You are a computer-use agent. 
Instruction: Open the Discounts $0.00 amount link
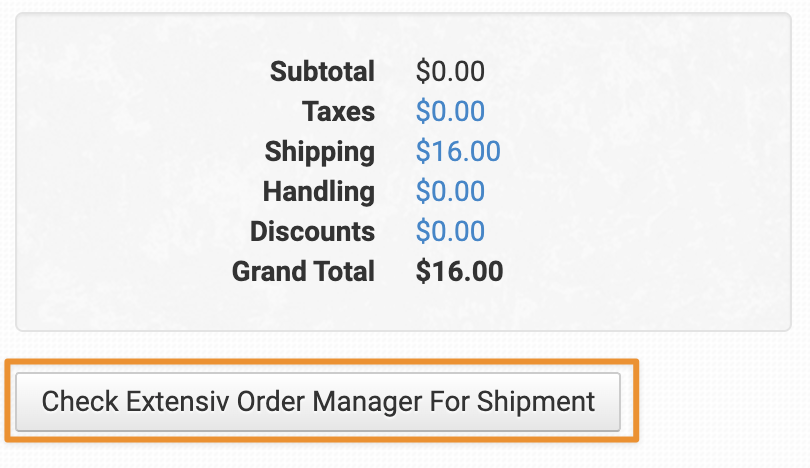tap(450, 232)
